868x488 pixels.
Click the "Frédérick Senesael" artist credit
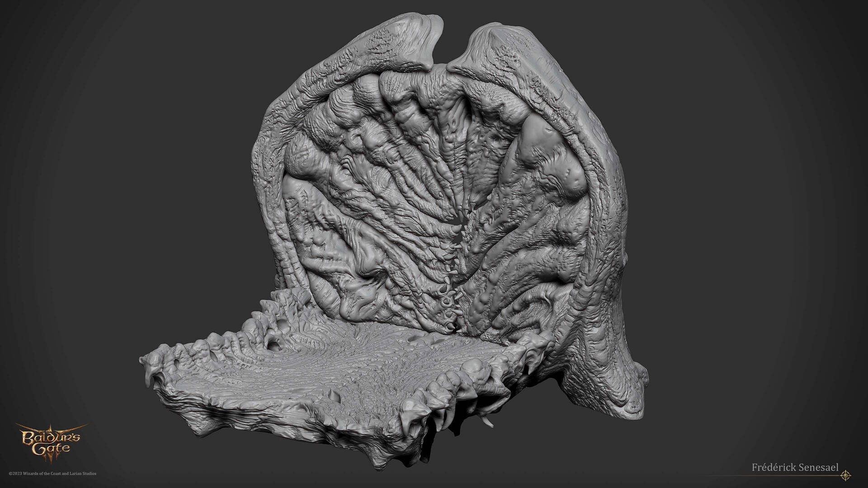(795, 468)
